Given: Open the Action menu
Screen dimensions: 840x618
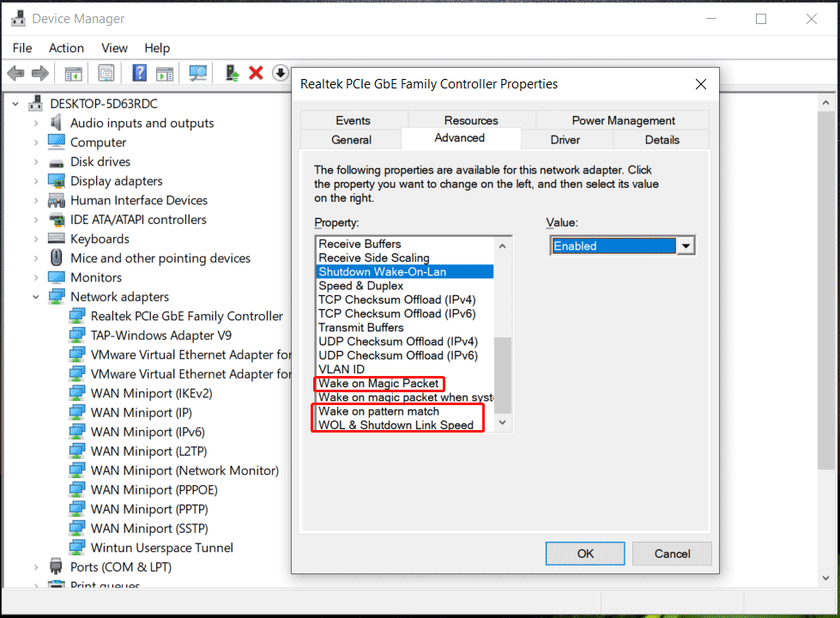Looking at the screenshot, I should [x=66, y=48].
